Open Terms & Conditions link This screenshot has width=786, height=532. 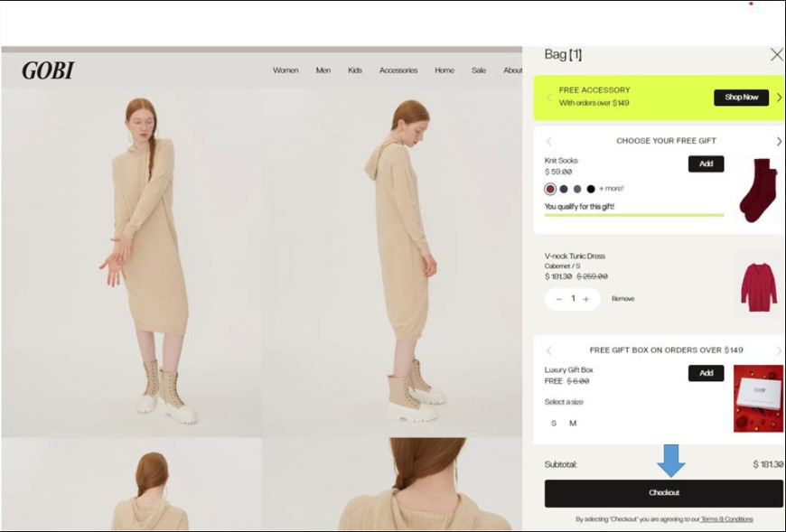click(726, 519)
